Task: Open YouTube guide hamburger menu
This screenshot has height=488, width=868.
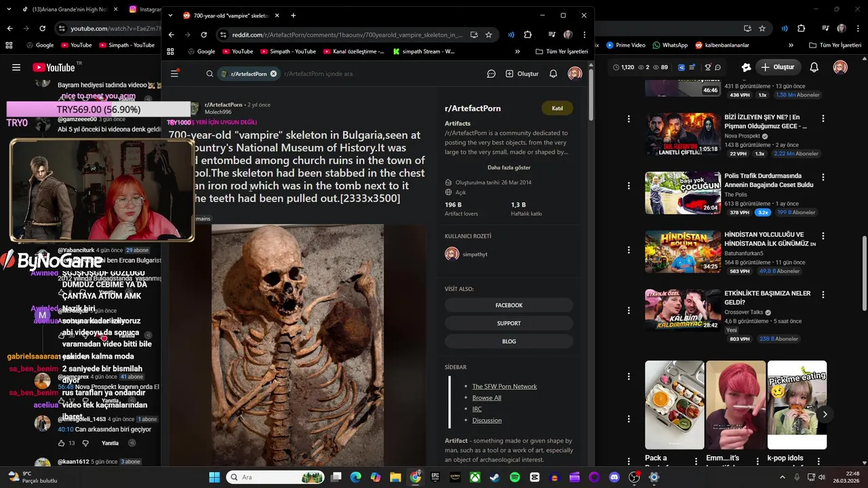Action: [16, 67]
